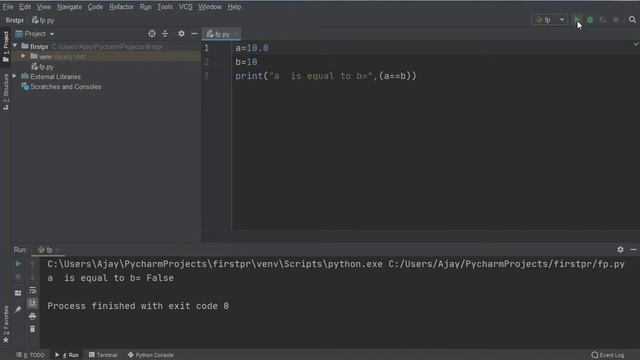Toggle the Structure side tool window tab
The height and width of the screenshot is (360, 640).
point(5,91)
